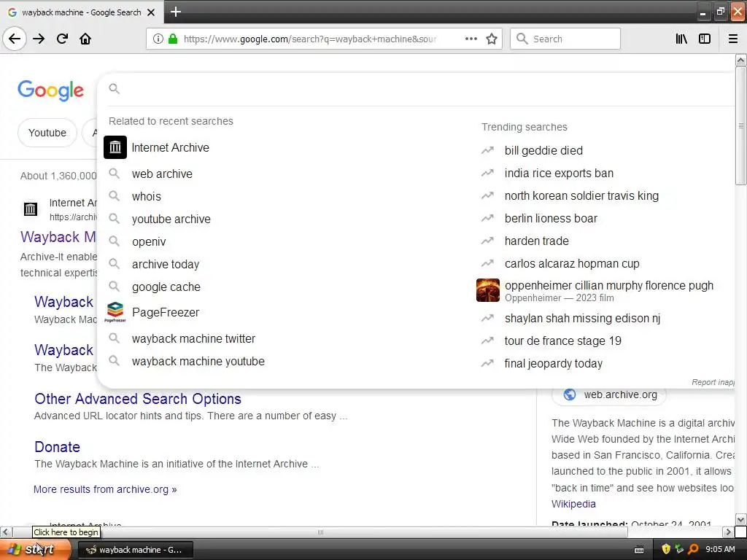
Task: Click the horizontal scrollbar right arrow
Action: (727, 532)
